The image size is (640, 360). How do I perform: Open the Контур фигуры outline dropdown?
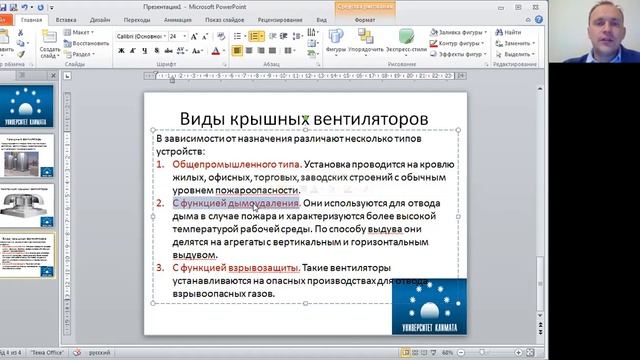click(457, 43)
